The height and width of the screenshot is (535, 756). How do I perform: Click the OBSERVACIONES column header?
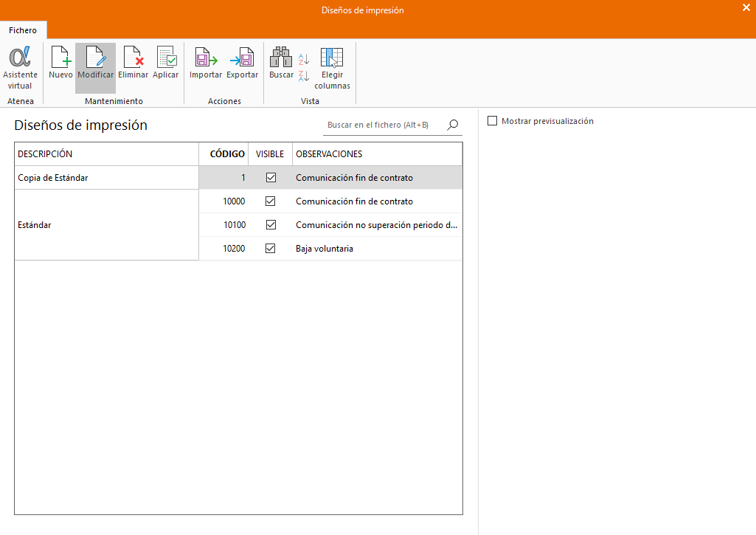click(x=377, y=154)
